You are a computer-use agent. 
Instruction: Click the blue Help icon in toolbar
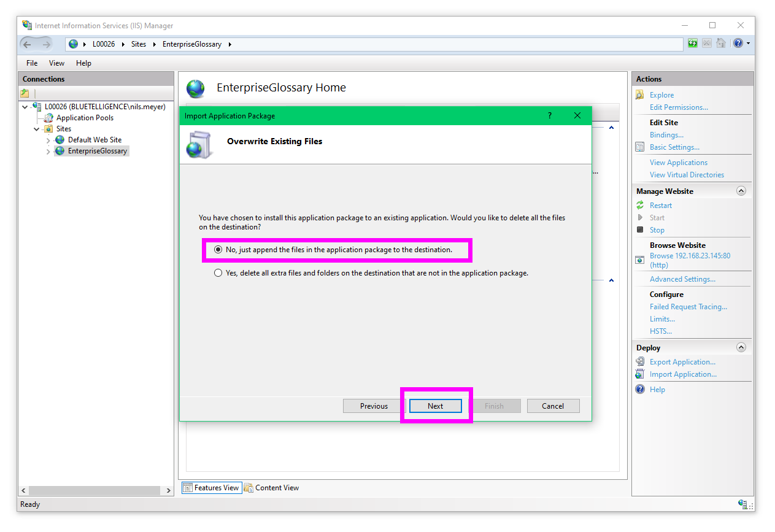point(738,44)
